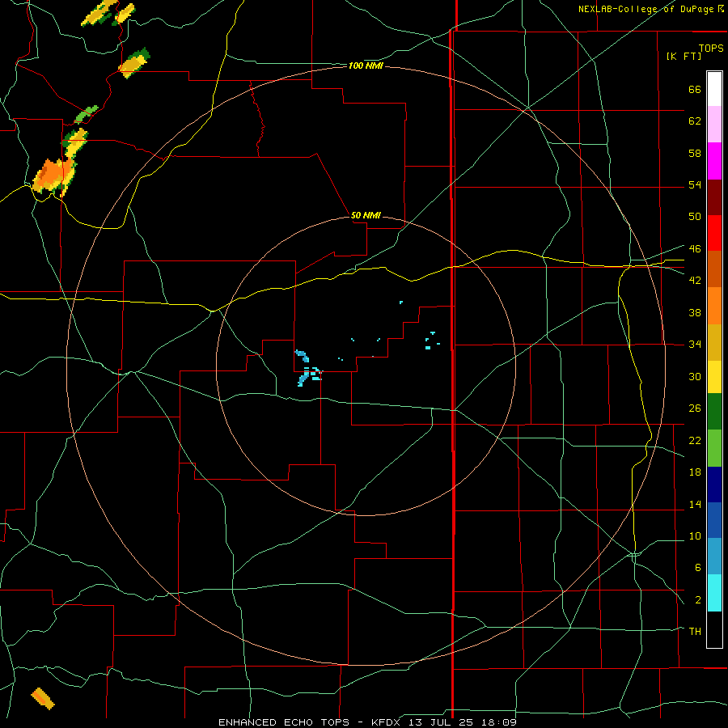Click the "66" legend value
The height and width of the screenshot is (728, 728).
point(695,89)
